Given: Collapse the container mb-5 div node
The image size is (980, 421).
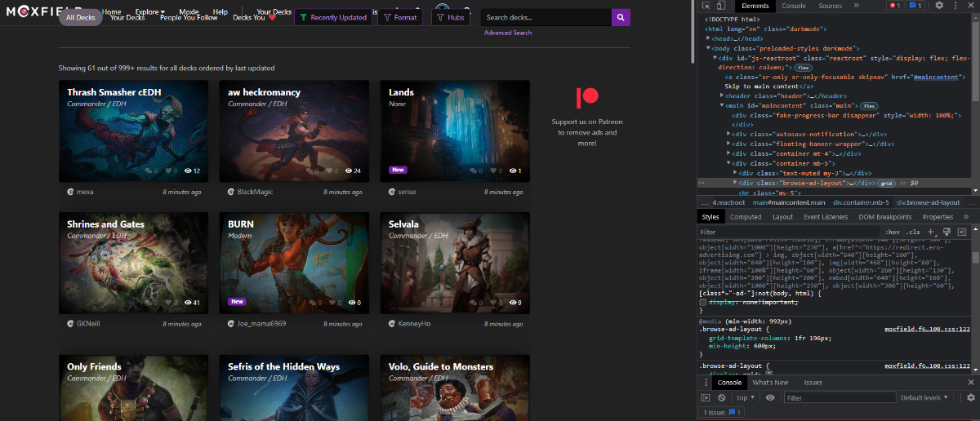Looking at the screenshot, I should point(728,163).
